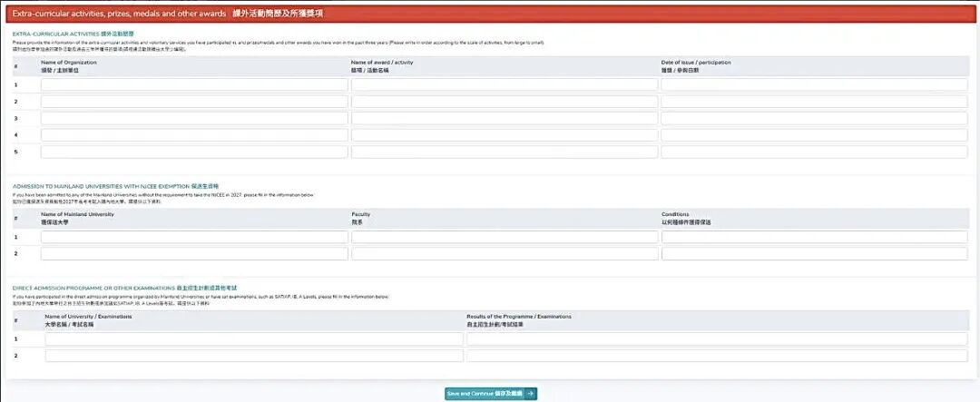Image resolution: width=980 pixels, height=402 pixels.
Task: Focus Name of award / activity field, row 5
Action: point(505,152)
